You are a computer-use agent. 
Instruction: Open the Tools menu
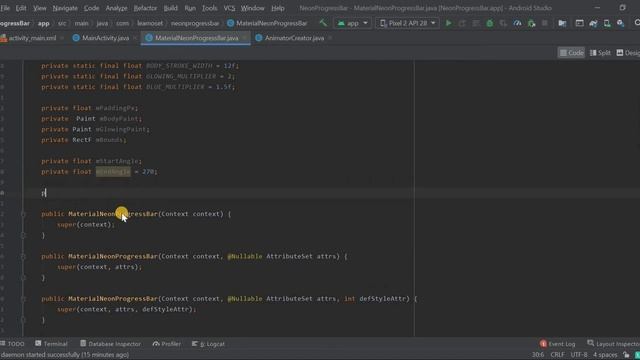[x=209, y=8]
